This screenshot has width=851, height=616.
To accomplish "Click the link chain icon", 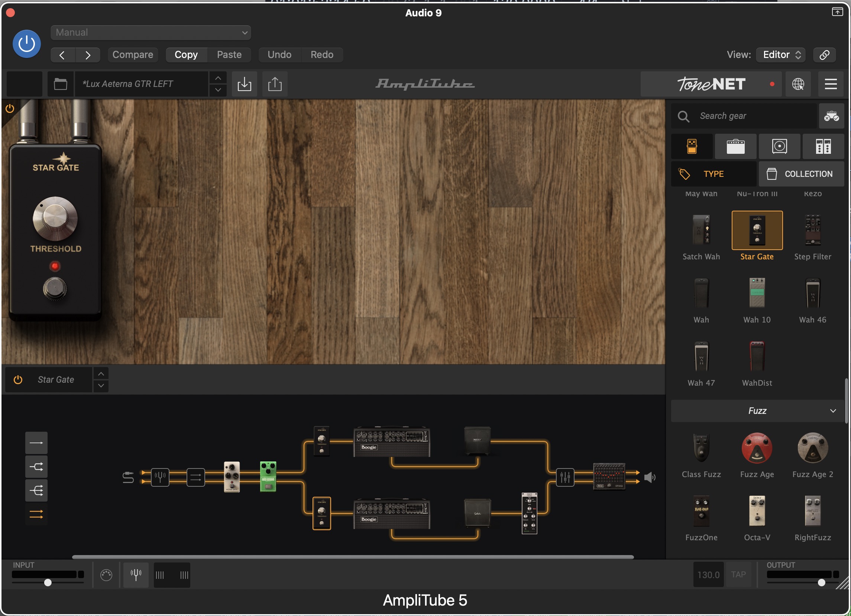I will [824, 55].
